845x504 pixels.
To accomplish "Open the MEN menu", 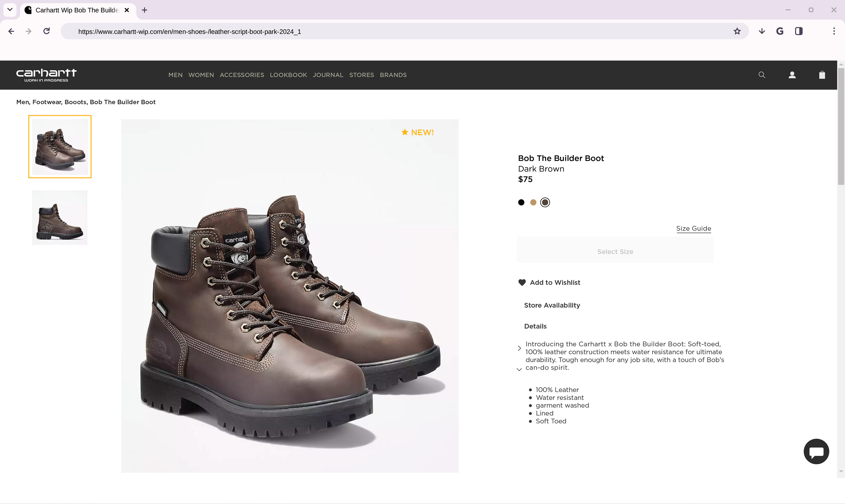I will (x=175, y=75).
